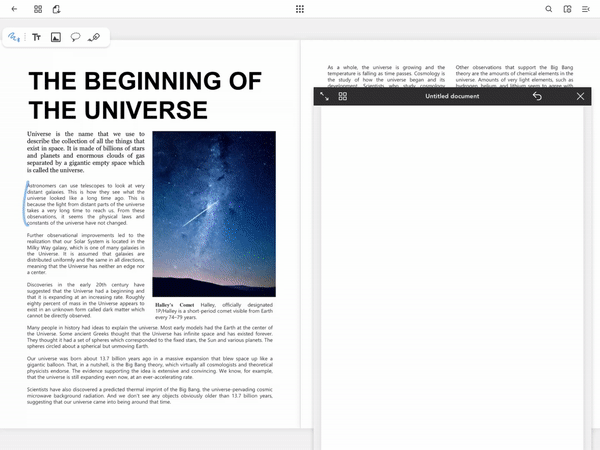Screen dimensions: 600x450
Task: Click the add page icon in top bar
Action: click(x=56, y=9)
